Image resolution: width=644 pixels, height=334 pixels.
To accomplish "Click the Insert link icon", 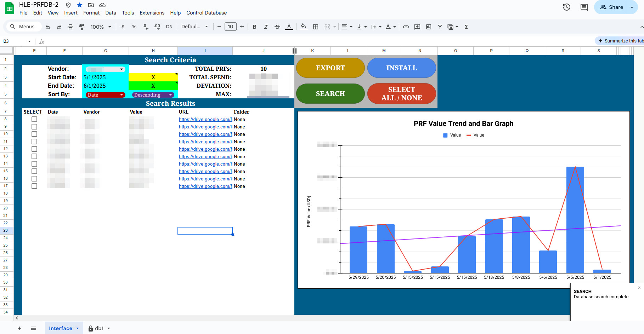I will pos(406,27).
